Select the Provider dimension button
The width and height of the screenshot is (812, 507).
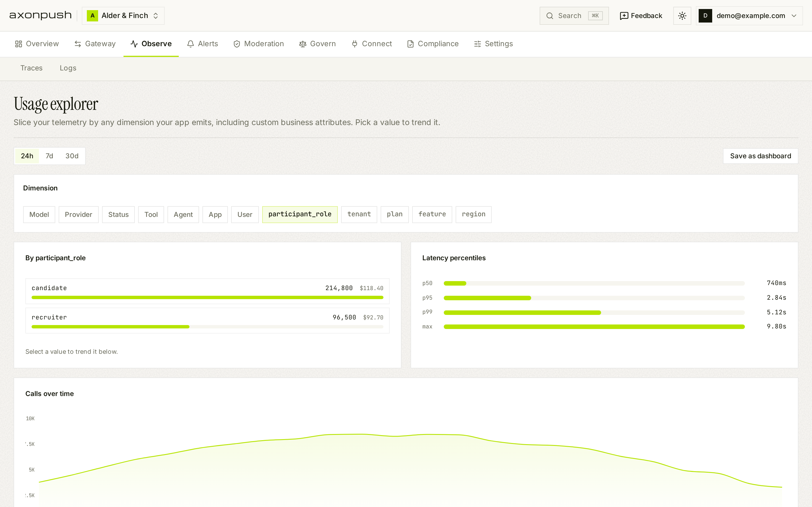pyautogui.click(x=78, y=214)
